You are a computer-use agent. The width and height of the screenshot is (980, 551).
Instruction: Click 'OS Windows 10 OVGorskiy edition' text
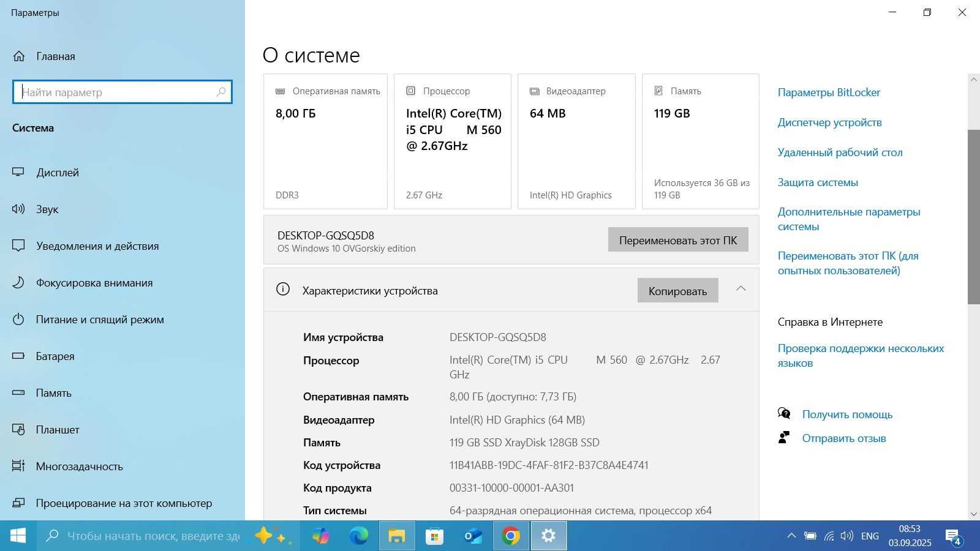point(347,249)
